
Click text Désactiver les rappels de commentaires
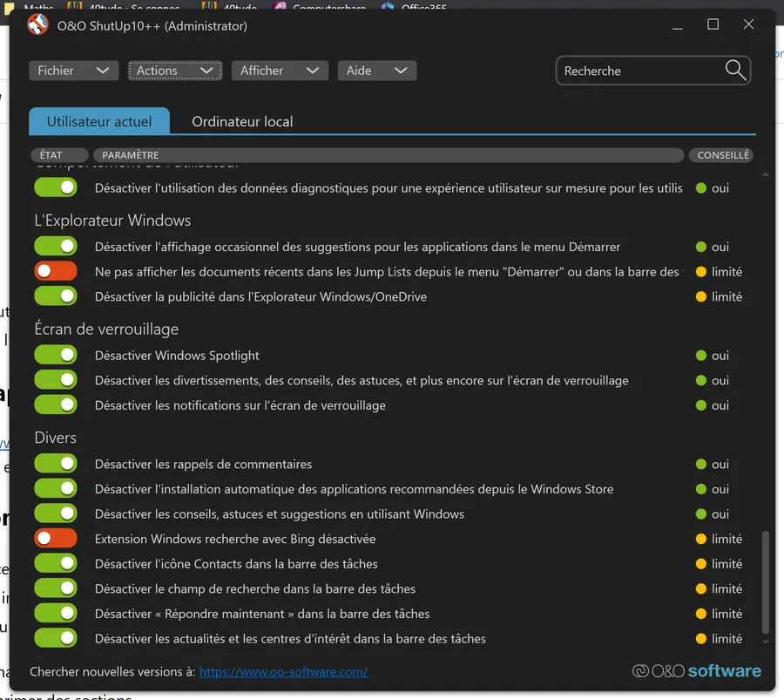pos(204,464)
